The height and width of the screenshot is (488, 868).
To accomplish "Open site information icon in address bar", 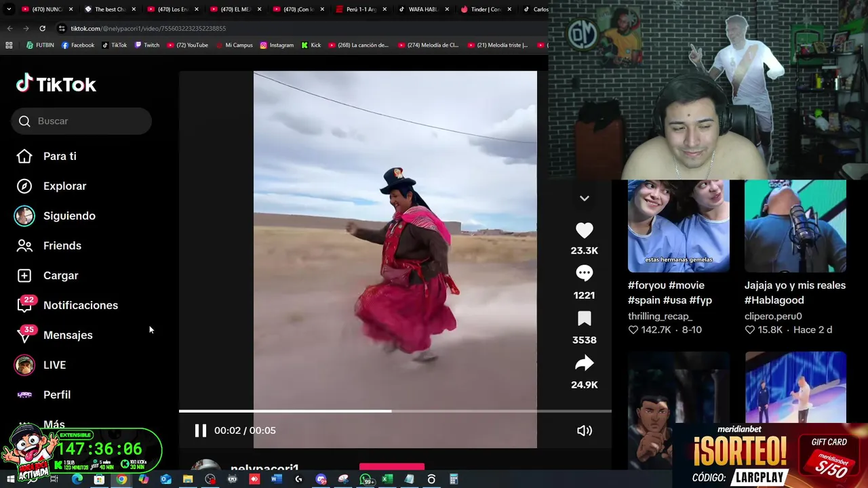I will click(x=62, y=28).
